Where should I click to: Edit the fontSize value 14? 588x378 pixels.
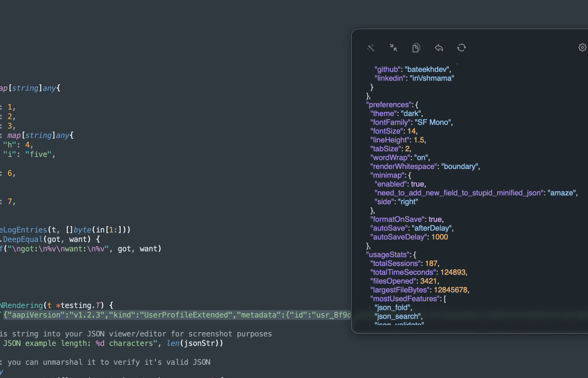(x=412, y=131)
